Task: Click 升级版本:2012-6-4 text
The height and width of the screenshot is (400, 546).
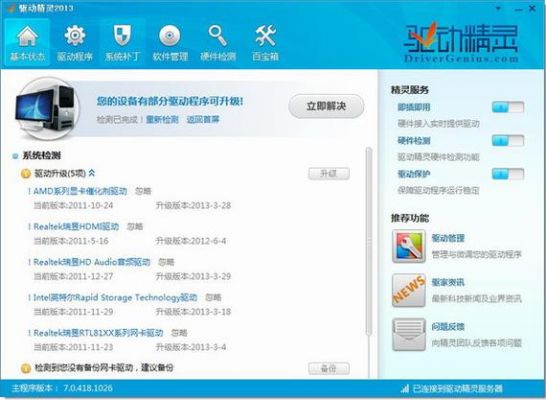Action: (x=191, y=241)
